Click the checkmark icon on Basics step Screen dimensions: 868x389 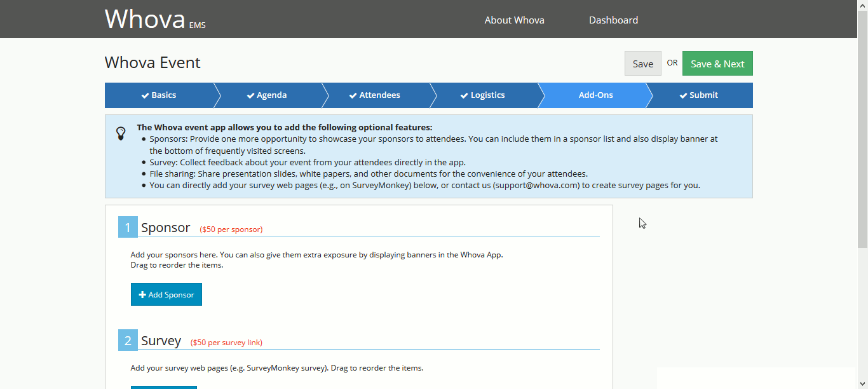pyautogui.click(x=145, y=95)
